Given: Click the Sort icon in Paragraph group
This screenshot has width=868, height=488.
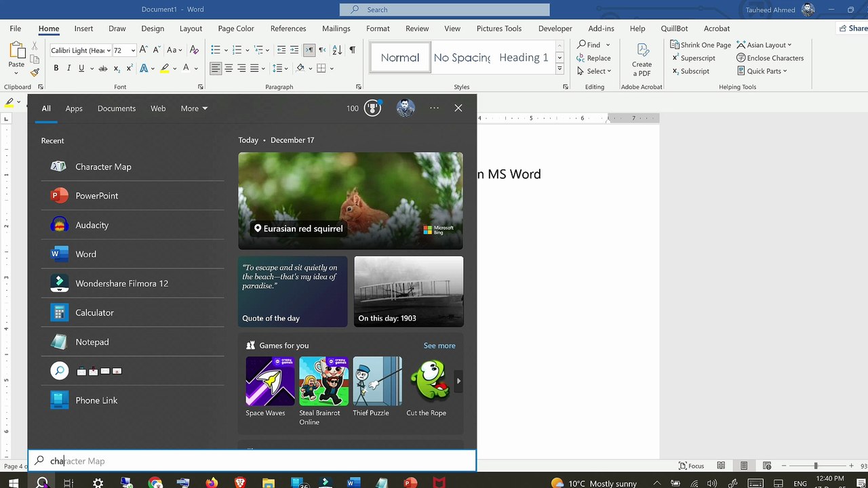Looking at the screenshot, I should [x=338, y=50].
